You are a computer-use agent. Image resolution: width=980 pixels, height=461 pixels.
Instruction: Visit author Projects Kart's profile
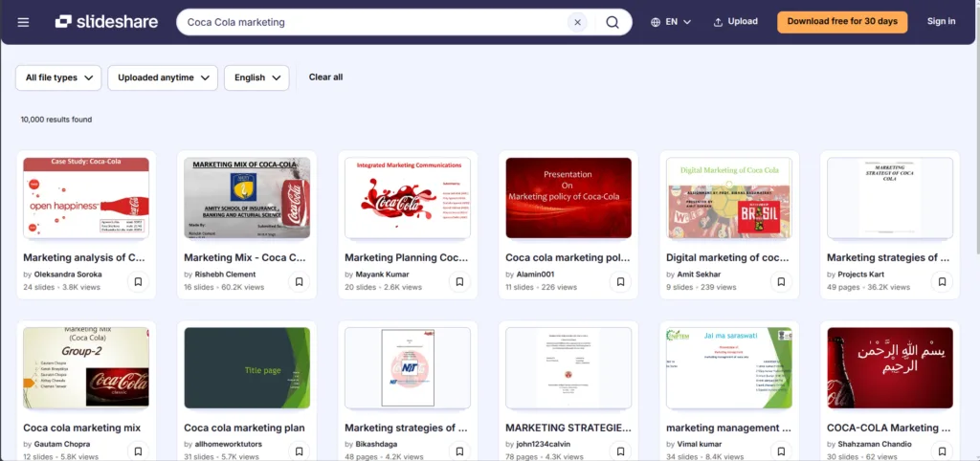click(860, 274)
